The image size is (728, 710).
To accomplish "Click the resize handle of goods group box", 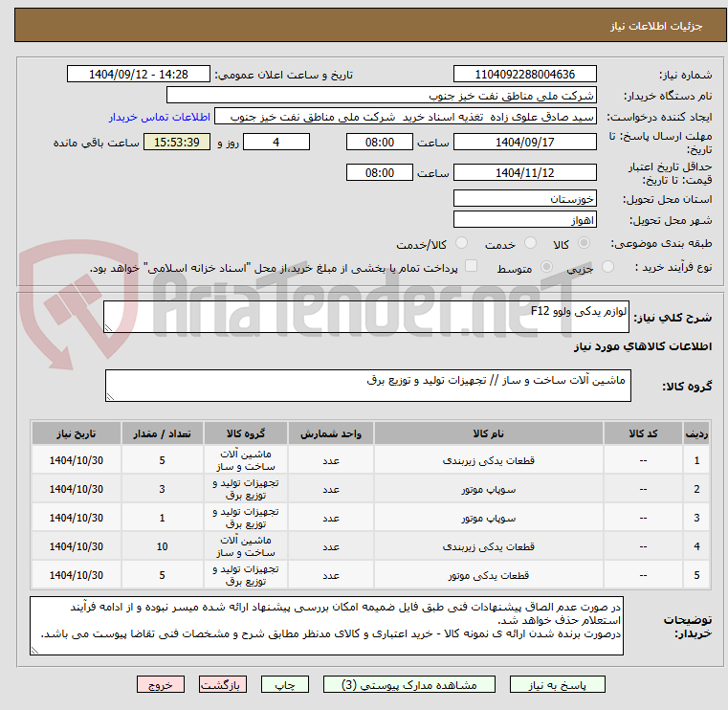I will tap(111, 396).
